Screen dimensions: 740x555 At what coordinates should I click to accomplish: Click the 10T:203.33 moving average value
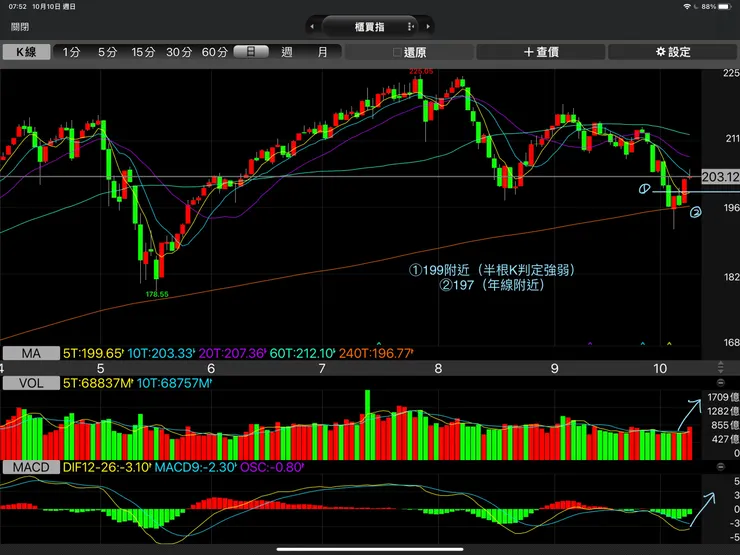(x=161, y=353)
